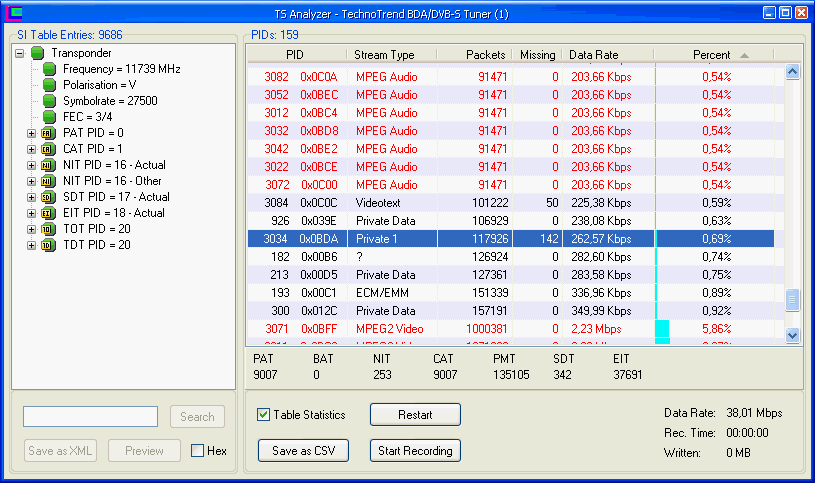815x483 pixels.
Task: Click the SI table search input field
Action: point(90,417)
